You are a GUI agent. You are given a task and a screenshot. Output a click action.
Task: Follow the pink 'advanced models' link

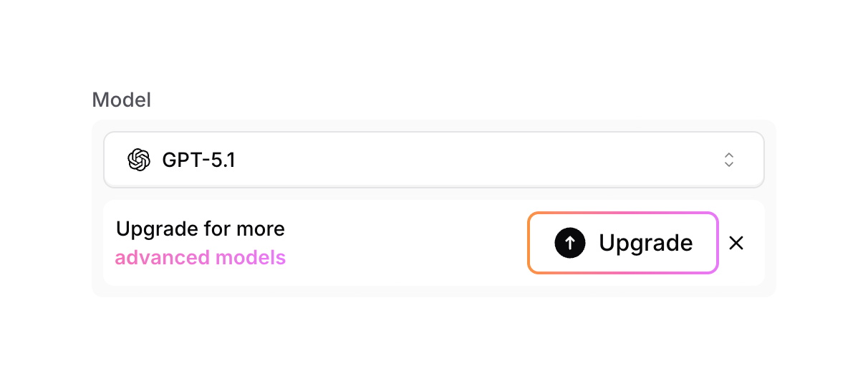[x=201, y=257]
